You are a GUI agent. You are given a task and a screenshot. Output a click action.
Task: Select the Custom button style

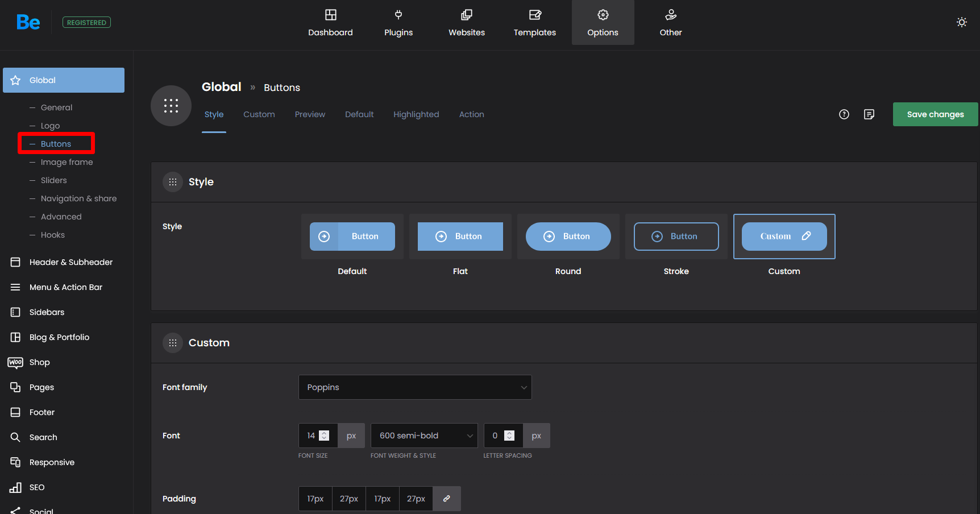coord(784,237)
